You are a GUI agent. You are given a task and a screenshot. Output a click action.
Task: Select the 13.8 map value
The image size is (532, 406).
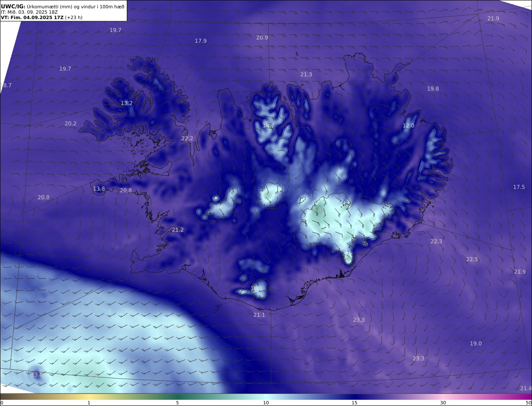(99, 188)
